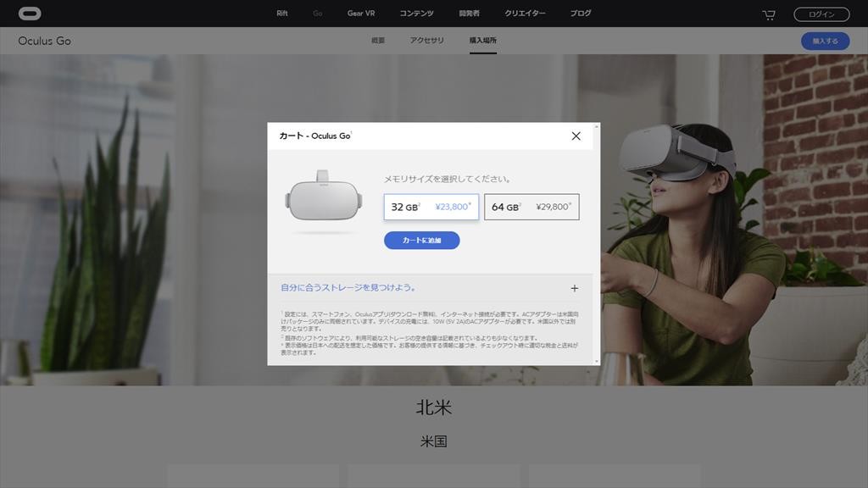Image resolution: width=868 pixels, height=488 pixels.
Task: Switch to the 購入場所 tab
Action: pos(482,41)
